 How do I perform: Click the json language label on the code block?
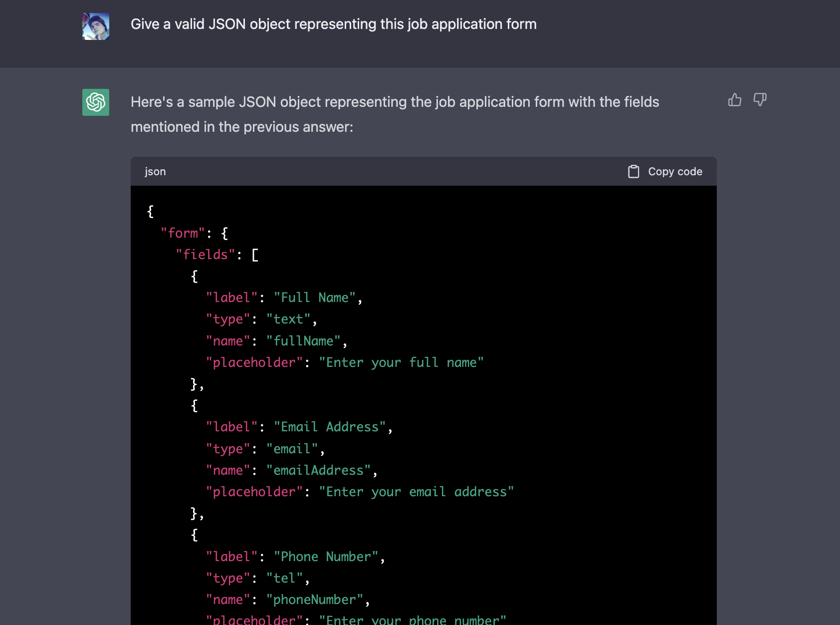coord(155,171)
